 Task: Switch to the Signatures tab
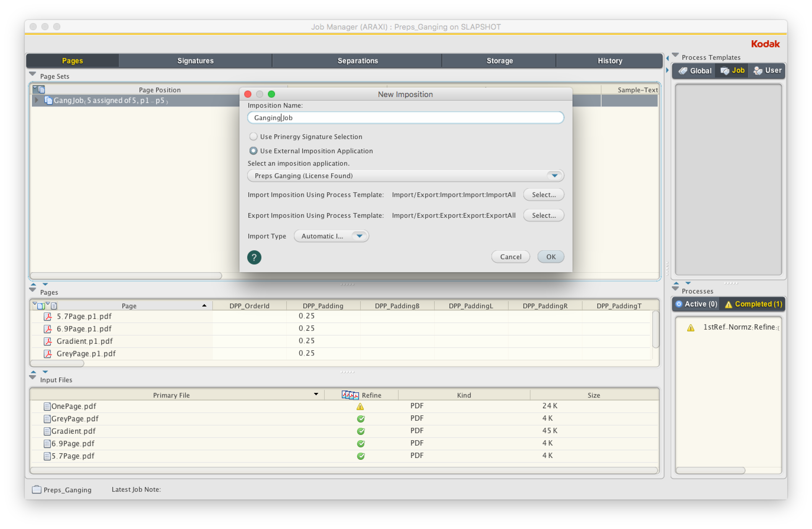pyautogui.click(x=195, y=61)
